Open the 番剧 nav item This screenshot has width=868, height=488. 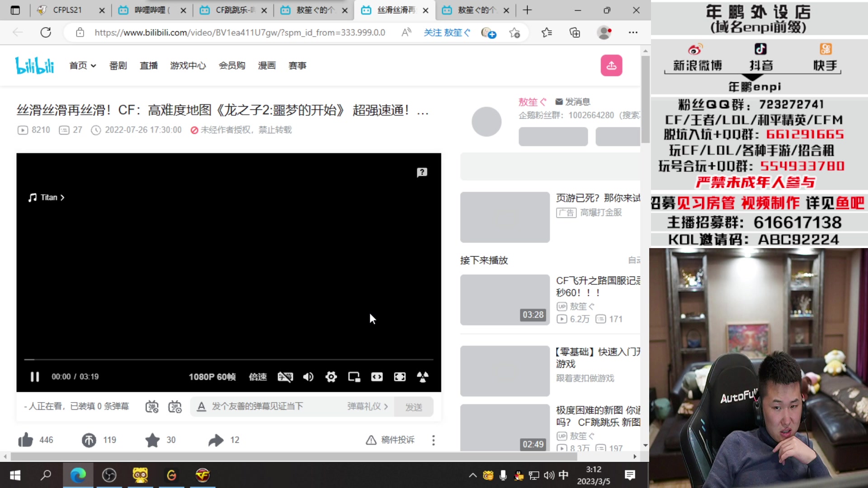(x=118, y=66)
